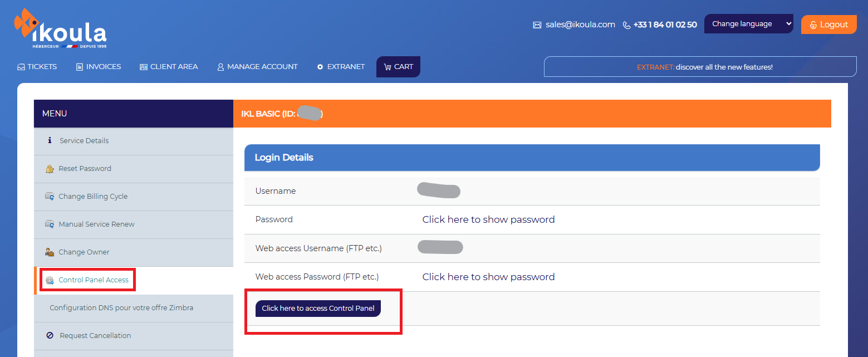Click the phone icon next to number

pyautogui.click(x=626, y=25)
